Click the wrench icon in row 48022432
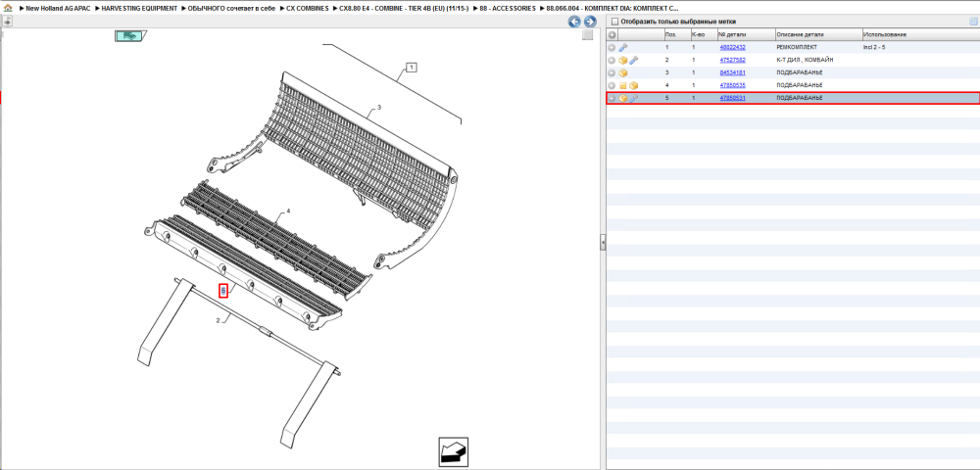Screen dimensions: 980x470 coord(623,47)
